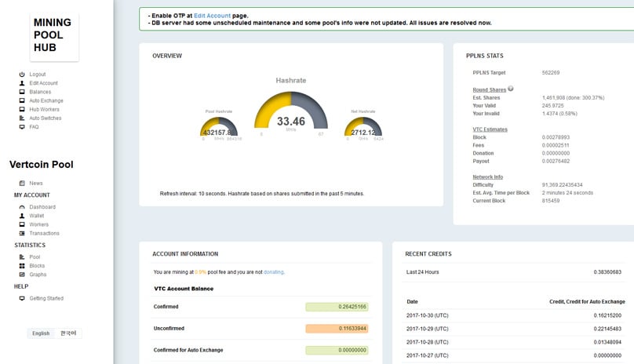Click the Unconfirmed balance value 0.11633944
This screenshot has height=364, width=634.
tap(337, 329)
